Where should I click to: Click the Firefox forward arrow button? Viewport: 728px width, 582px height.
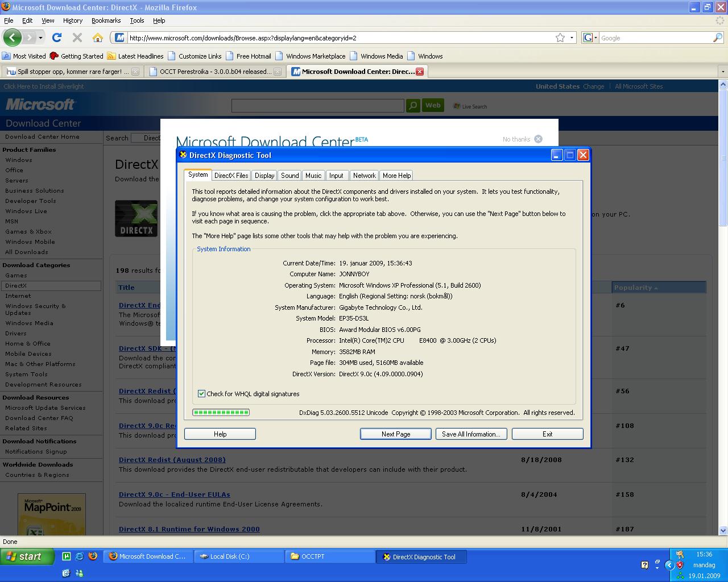tap(30, 38)
